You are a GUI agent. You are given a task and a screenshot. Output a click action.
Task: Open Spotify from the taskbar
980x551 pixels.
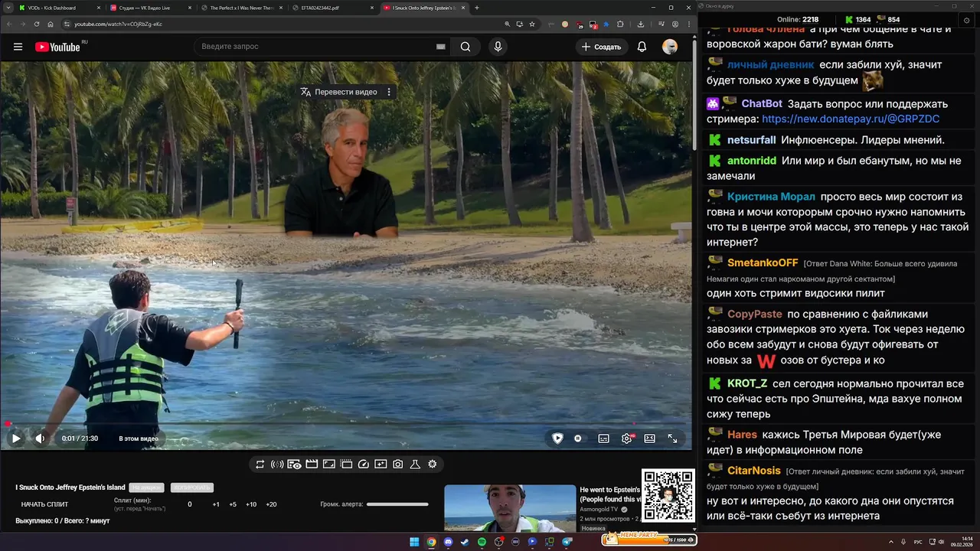coord(482,542)
